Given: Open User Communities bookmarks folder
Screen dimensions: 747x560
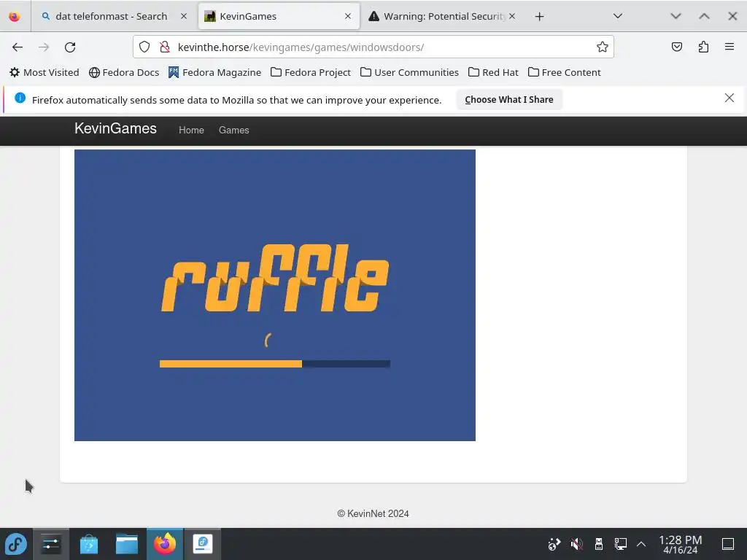Looking at the screenshot, I should click(410, 72).
